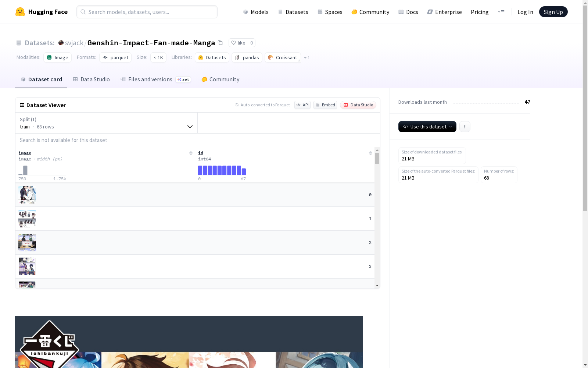Click the pandas library tag
The height and width of the screenshot is (368, 588).
[247, 57]
